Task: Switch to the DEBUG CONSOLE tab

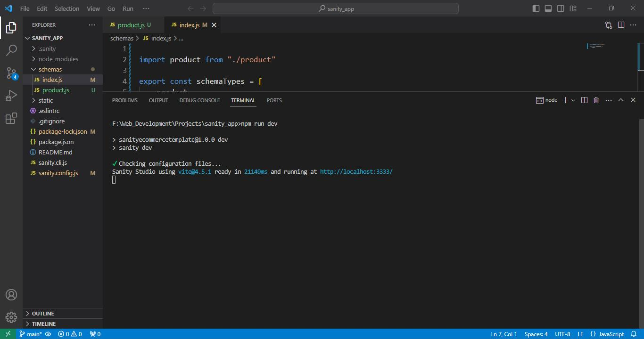Action: point(199,100)
